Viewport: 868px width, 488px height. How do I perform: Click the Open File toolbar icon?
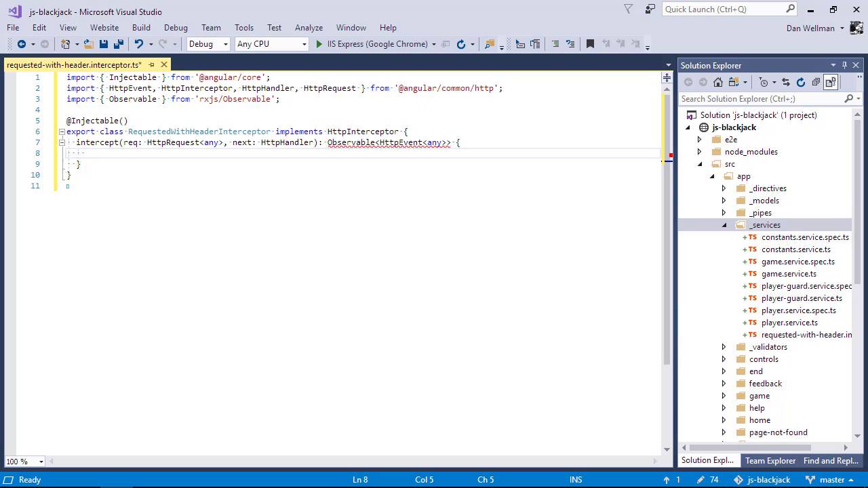click(88, 44)
